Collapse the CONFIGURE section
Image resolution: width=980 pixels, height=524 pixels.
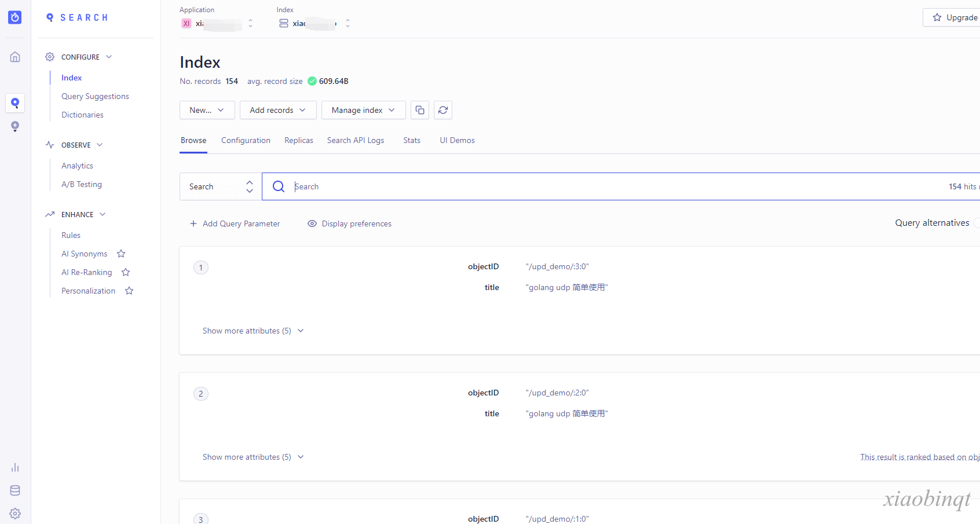pyautogui.click(x=109, y=57)
